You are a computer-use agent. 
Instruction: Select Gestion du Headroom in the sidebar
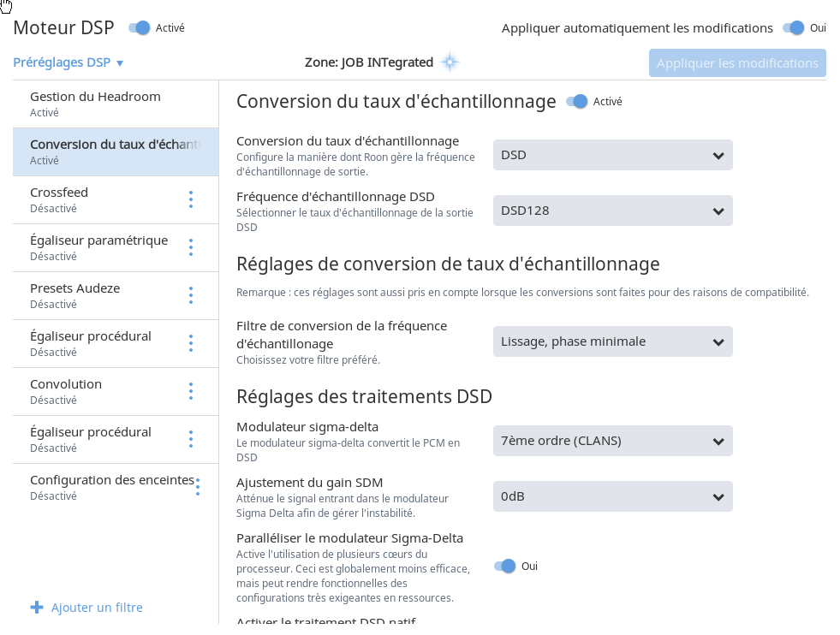[95, 104]
